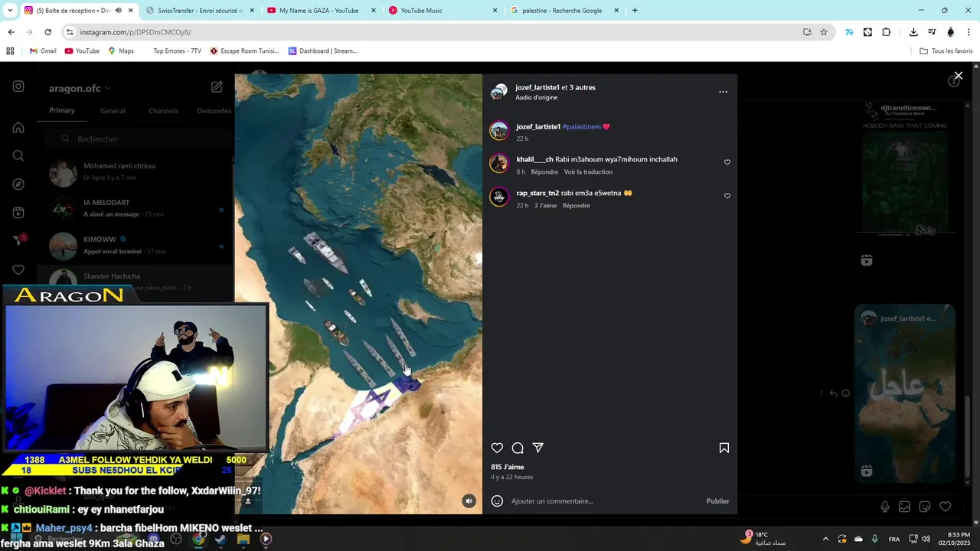Click Publier to post the comment
This screenshot has height=551, width=980.
[717, 501]
